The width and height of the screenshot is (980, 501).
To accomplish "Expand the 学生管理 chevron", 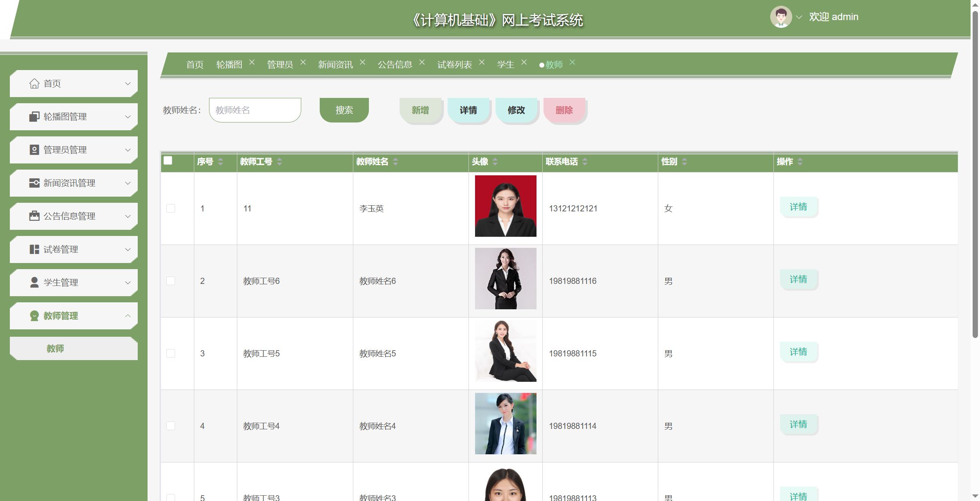I will [x=128, y=283].
